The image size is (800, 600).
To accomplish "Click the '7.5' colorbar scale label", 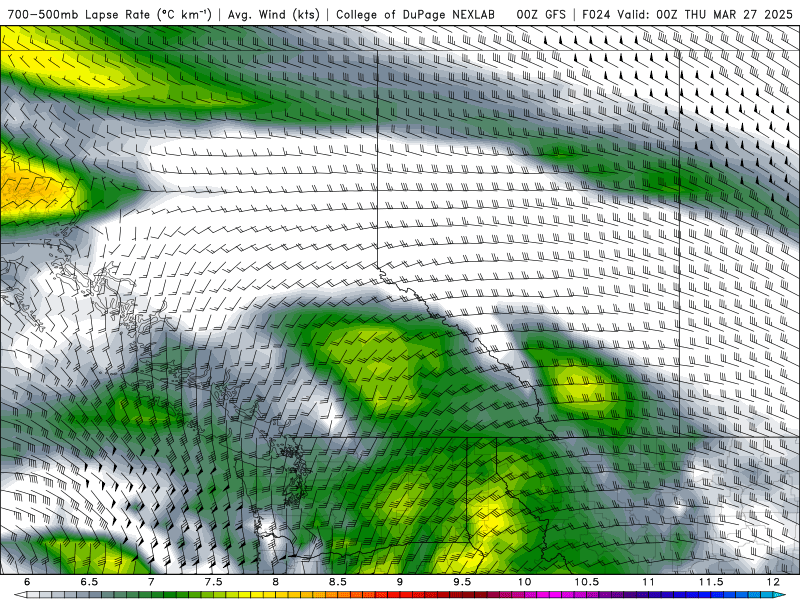I will pos(213,582).
